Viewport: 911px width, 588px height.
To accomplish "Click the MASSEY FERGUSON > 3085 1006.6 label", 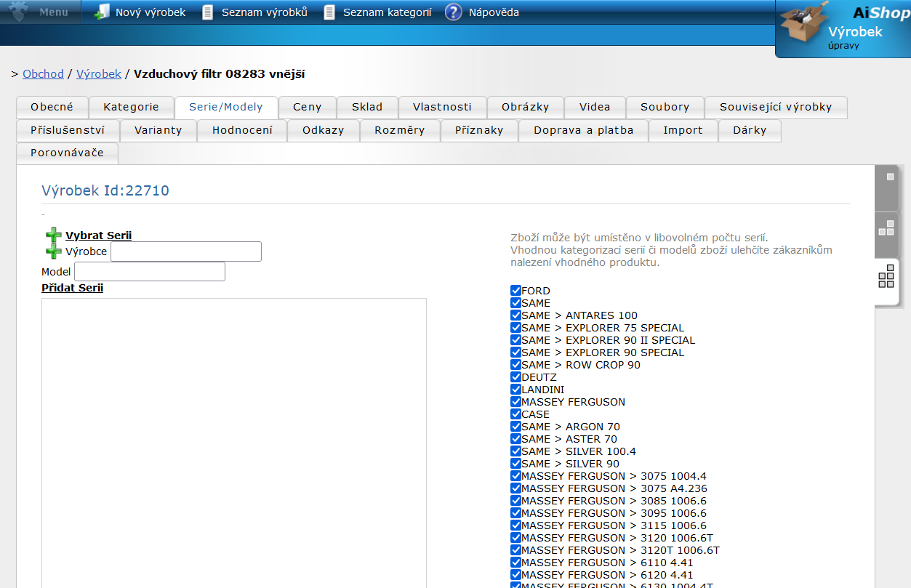I will (x=614, y=501).
